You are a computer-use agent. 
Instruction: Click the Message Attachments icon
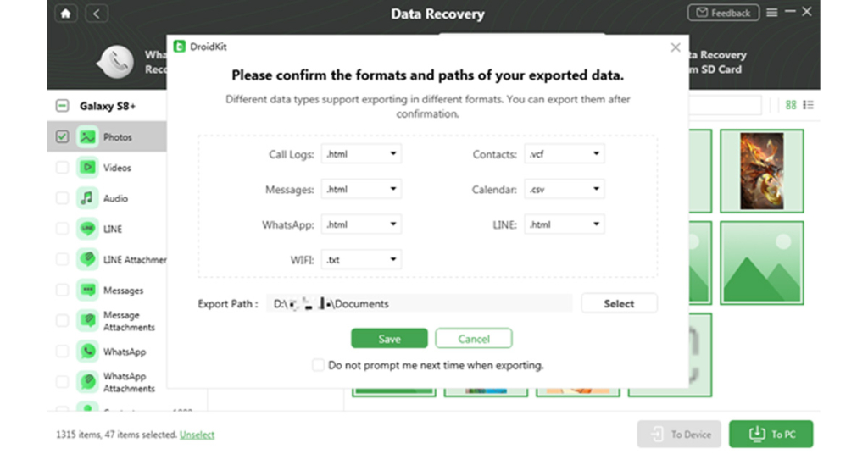[87, 321]
